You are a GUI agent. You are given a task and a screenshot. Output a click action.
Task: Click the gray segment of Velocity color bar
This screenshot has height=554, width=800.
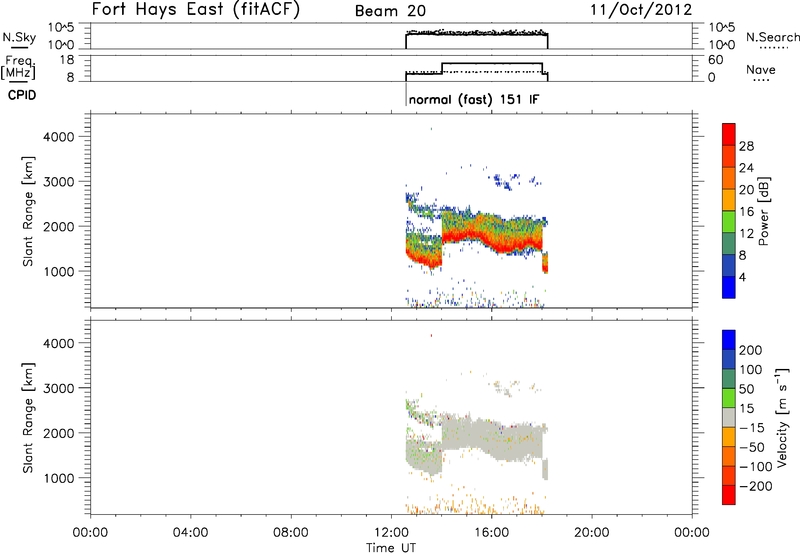729,418
